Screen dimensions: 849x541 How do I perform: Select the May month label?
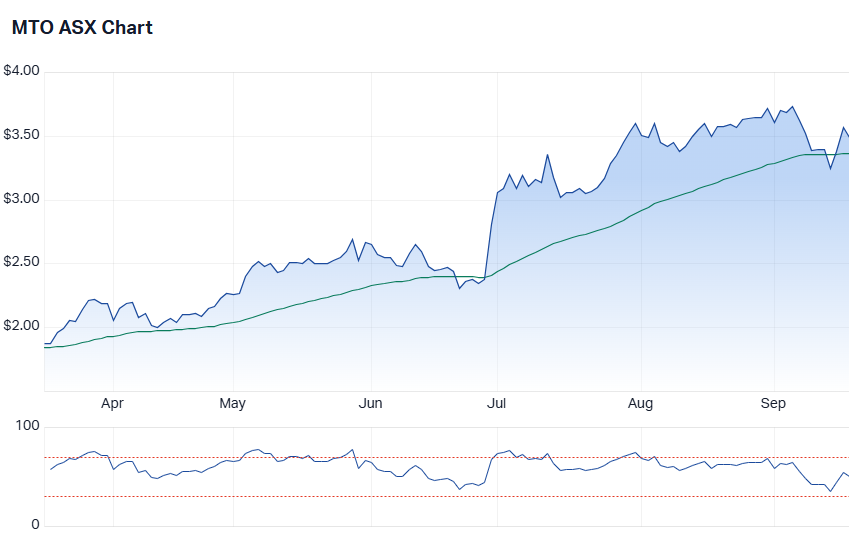point(232,403)
